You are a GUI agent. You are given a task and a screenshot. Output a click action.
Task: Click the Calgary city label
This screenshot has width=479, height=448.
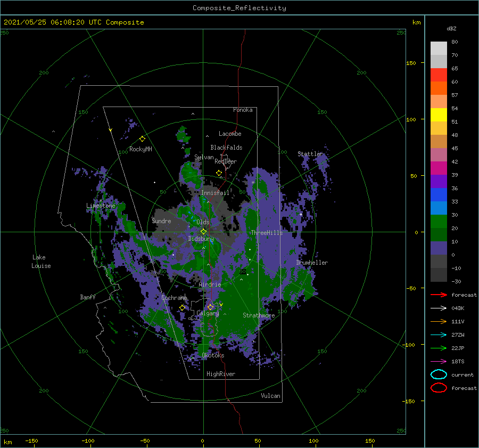tap(208, 313)
